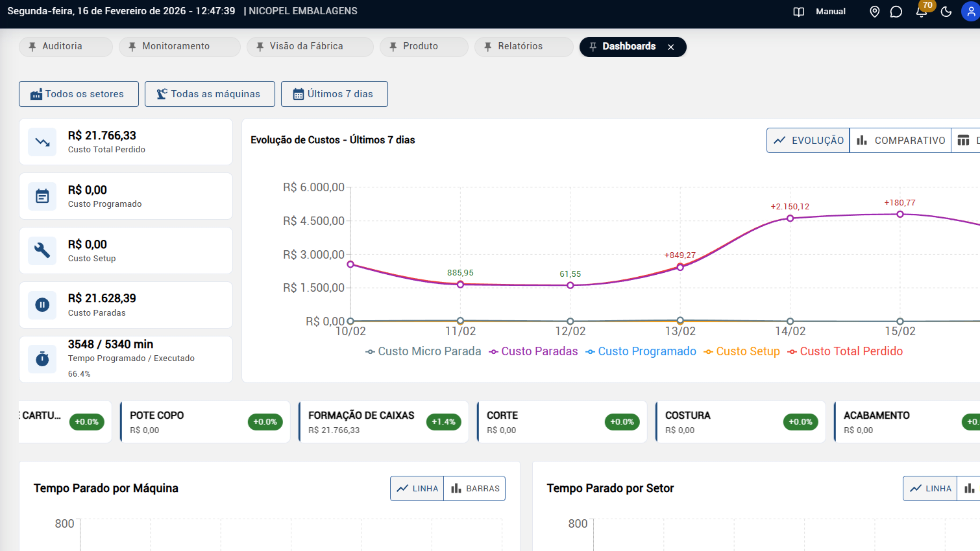Click the Evolução de Custos chart title
This screenshot has height=551, width=980.
click(333, 140)
